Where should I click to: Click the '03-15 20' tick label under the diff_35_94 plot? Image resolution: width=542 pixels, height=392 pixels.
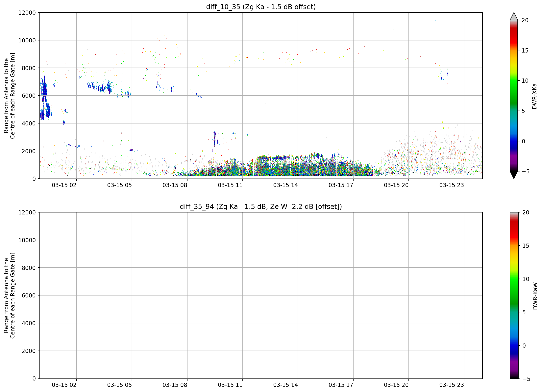coord(396,385)
